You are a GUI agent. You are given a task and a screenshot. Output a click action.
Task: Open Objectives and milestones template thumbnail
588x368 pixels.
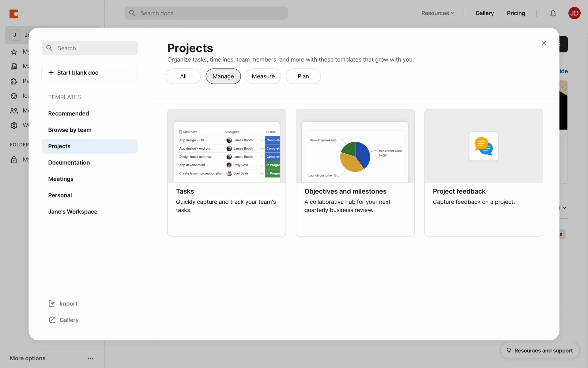355,147
